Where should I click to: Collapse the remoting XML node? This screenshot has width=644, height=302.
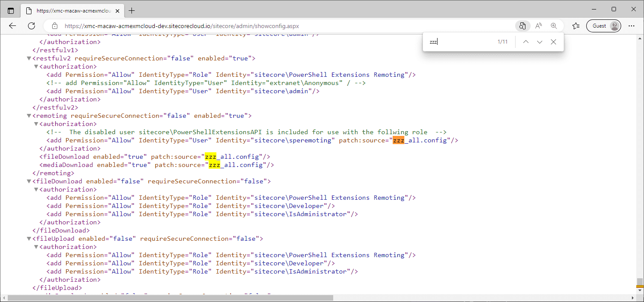point(29,116)
